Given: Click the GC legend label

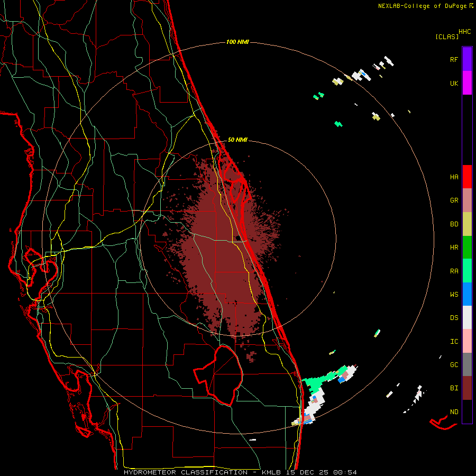Looking at the screenshot, I should (454, 365).
